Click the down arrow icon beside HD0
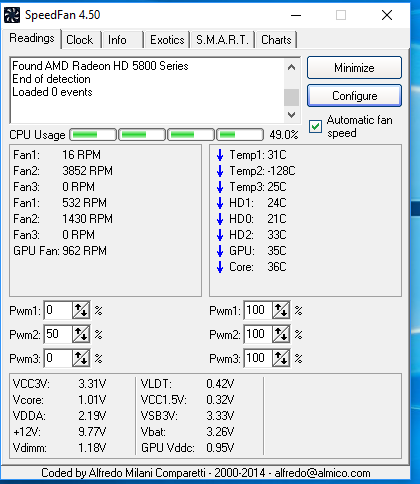The image size is (420, 484). (220, 219)
